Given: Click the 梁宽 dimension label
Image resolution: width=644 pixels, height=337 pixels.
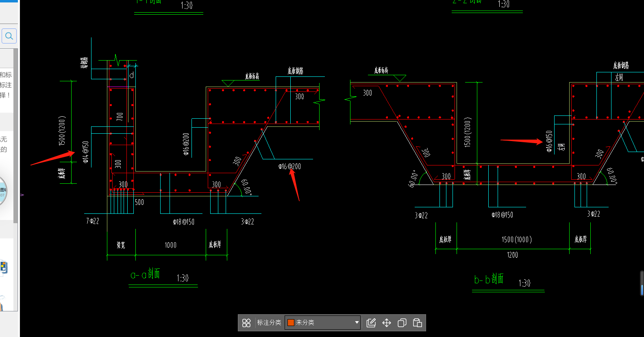Looking at the screenshot, I should (121, 245).
